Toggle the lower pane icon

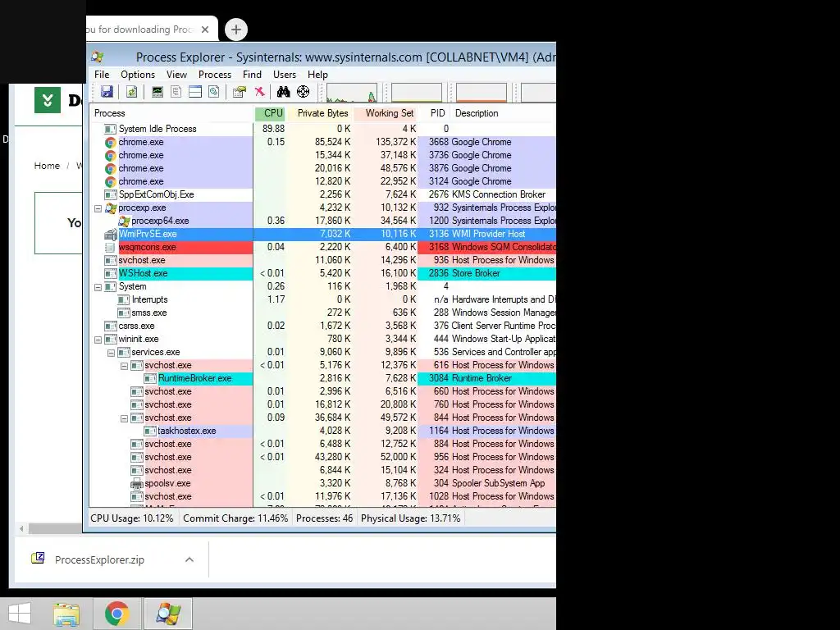[195, 92]
